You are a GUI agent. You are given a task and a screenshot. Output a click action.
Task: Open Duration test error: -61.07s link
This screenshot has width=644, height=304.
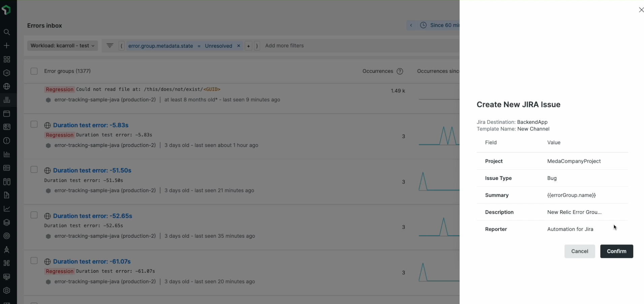pyautogui.click(x=92, y=261)
